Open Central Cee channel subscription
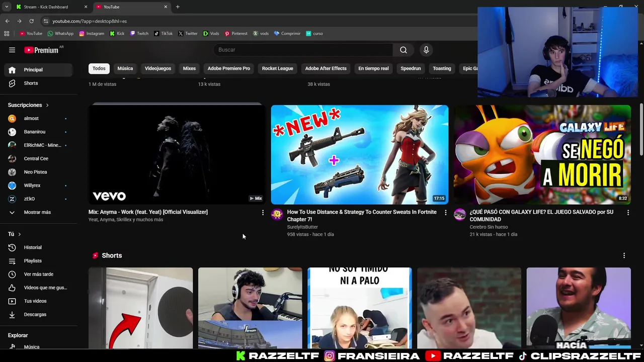The height and width of the screenshot is (362, 644). 39,158
